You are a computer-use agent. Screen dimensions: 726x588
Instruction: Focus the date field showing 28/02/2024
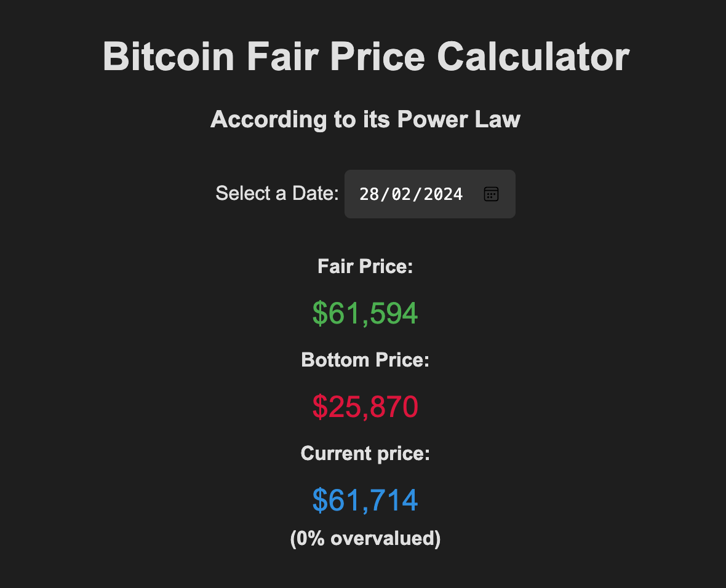[x=411, y=194]
